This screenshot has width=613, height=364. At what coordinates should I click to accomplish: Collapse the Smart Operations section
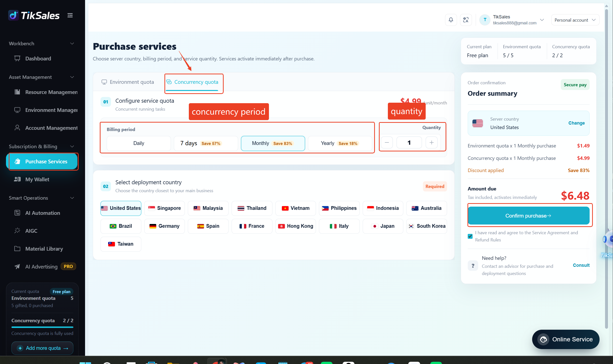(72, 198)
